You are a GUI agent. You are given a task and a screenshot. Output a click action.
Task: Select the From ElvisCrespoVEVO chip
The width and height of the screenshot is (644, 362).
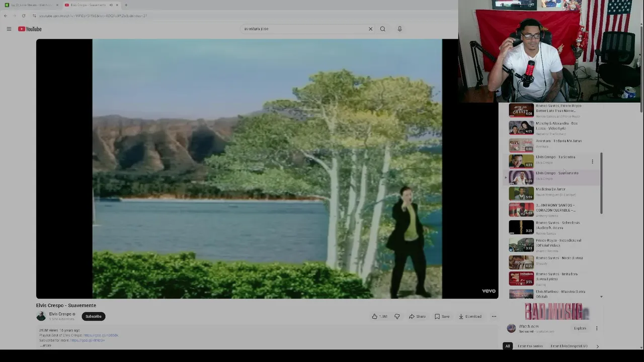[x=569, y=346]
